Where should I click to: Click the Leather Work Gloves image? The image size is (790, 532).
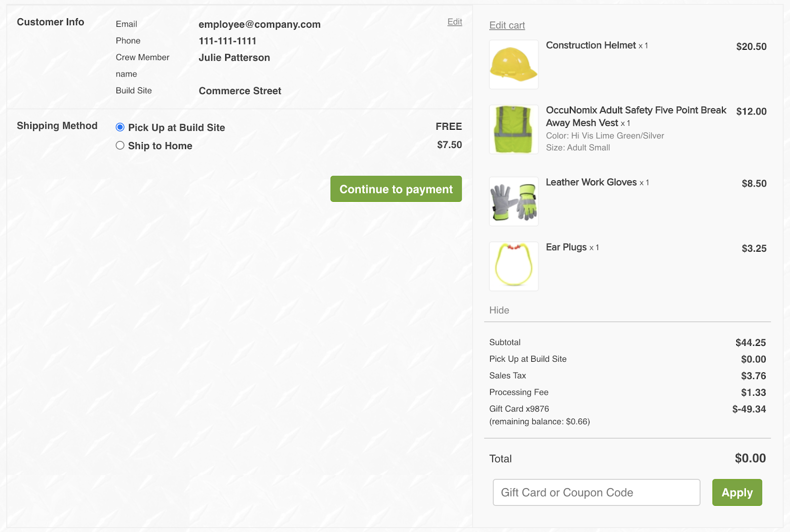(513, 201)
